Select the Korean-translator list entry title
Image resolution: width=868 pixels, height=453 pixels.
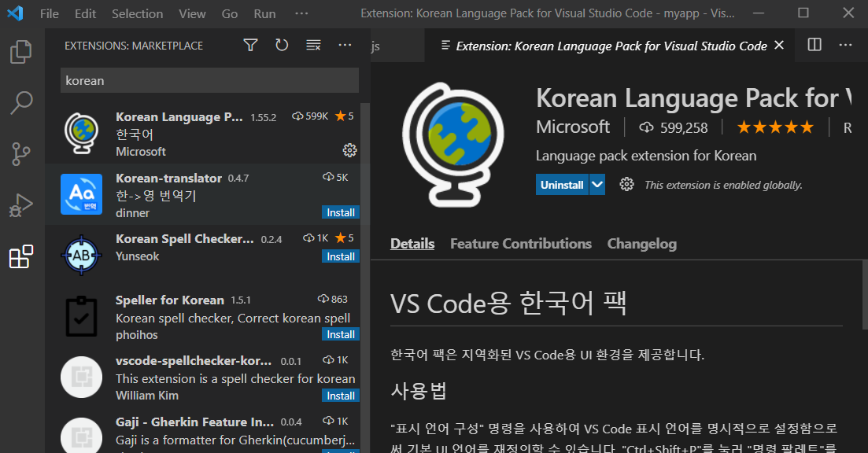[169, 178]
